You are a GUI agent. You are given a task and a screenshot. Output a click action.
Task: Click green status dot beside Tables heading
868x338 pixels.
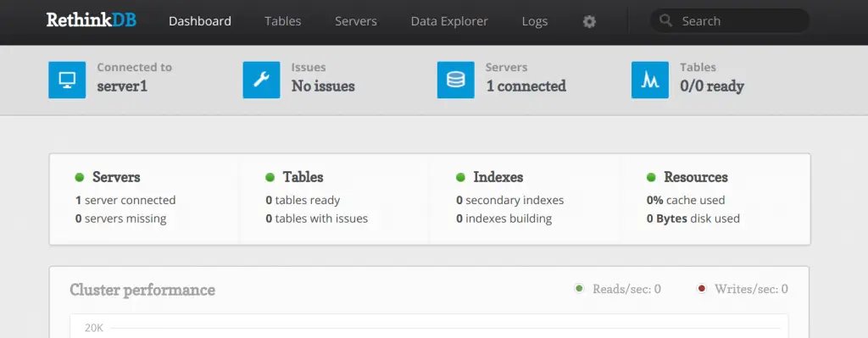[270, 177]
